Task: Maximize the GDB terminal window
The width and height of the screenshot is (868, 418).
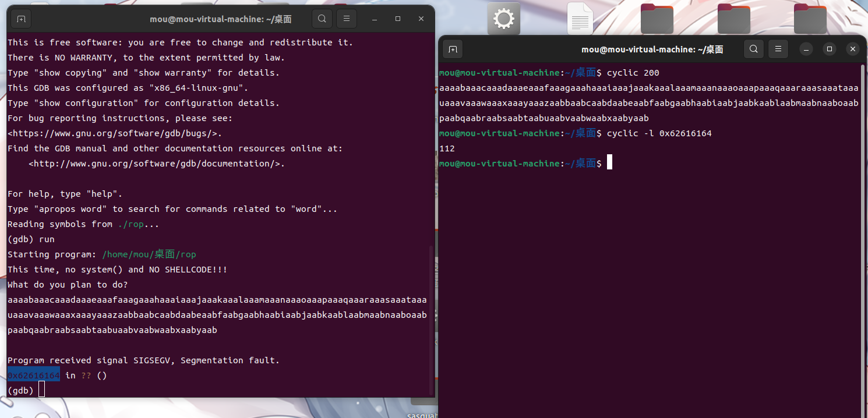Action: click(x=398, y=19)
